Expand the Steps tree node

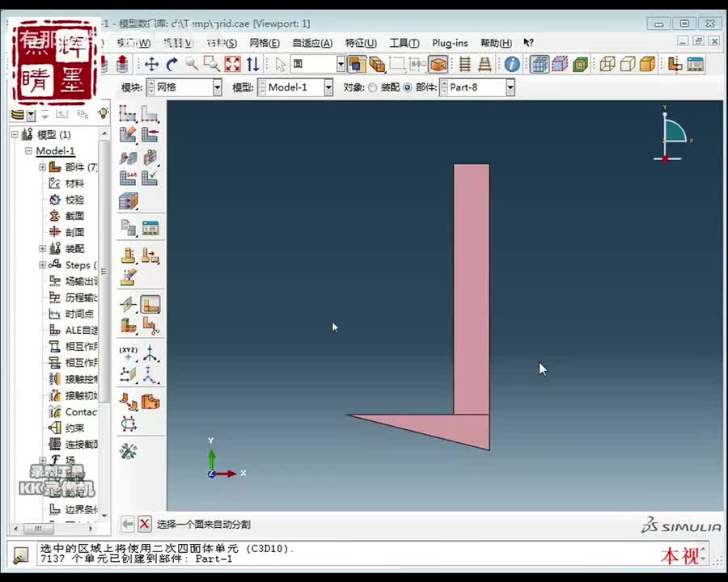(x=43, y=265)
